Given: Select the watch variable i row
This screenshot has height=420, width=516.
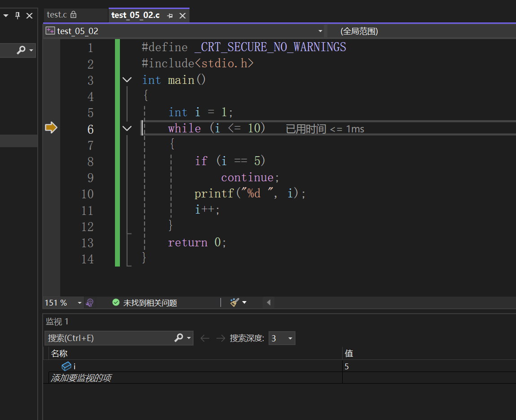Looking at the screenshot, I should [195, 366].
